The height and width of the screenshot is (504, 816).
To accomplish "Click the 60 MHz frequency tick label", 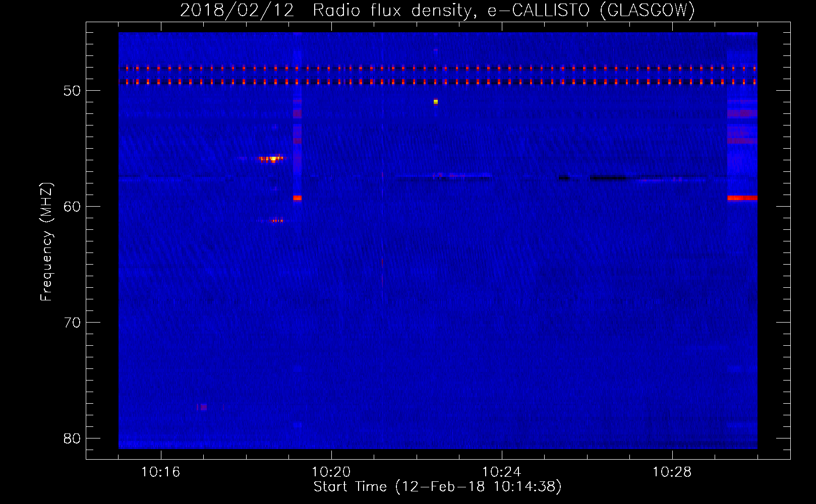I will (72, 207).
